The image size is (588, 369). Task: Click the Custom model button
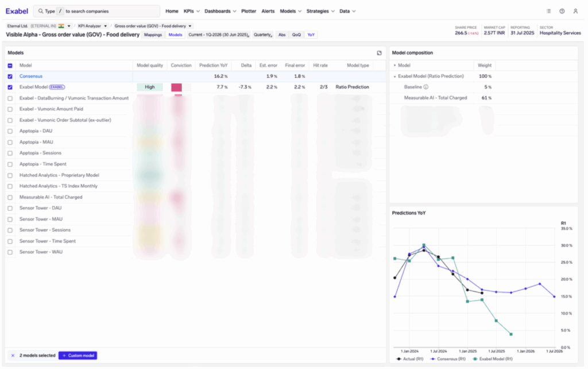tap(78, 355)
